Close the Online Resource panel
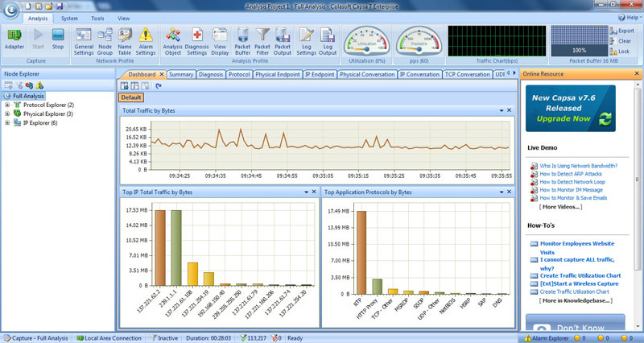644x343 pixels. click(x=637, y=73)
